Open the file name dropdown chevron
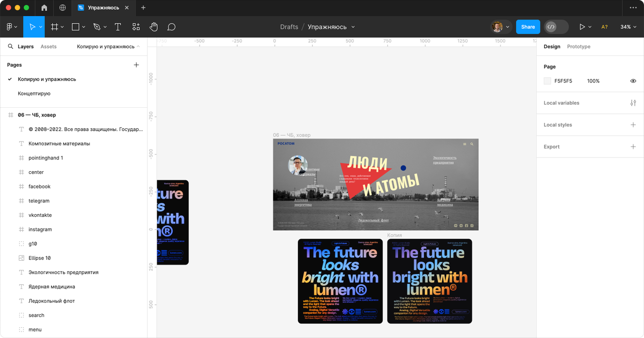 353,27
